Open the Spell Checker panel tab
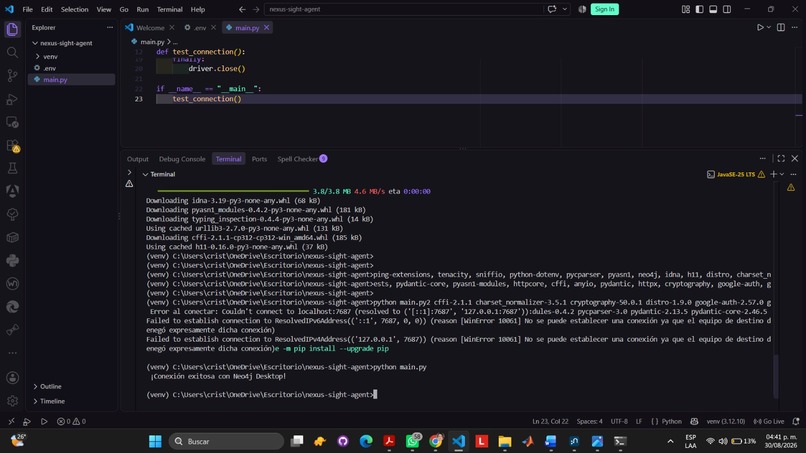 tap(302, 159)
